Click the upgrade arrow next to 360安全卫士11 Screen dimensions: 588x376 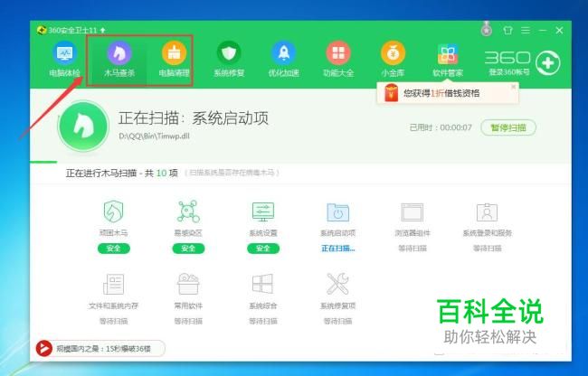[x=103, y=30]
